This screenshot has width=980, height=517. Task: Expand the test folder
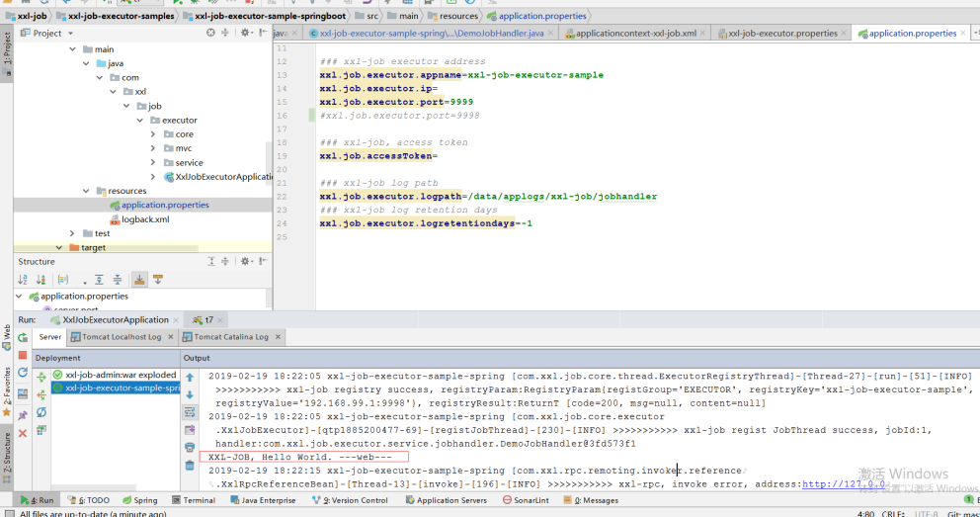(x=72, y=233)
